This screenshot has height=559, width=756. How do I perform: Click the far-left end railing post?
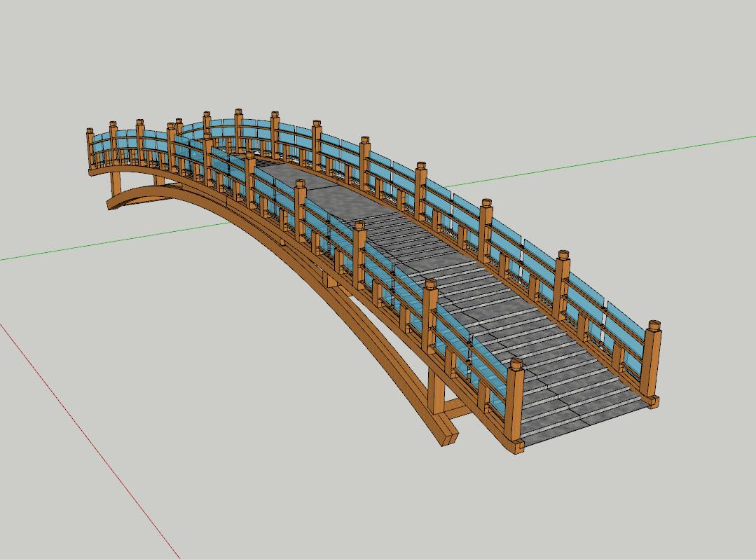pos(90,149)
